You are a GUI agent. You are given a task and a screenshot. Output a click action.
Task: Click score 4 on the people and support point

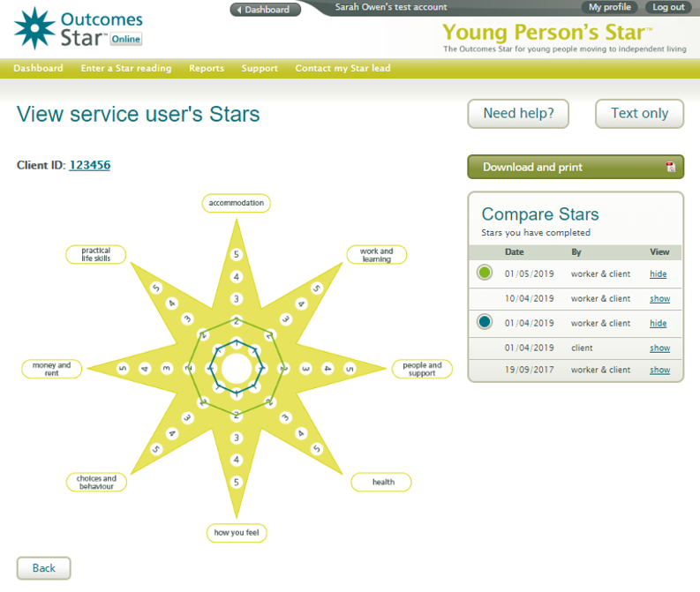pyautogui.click(x=327, y=369)
